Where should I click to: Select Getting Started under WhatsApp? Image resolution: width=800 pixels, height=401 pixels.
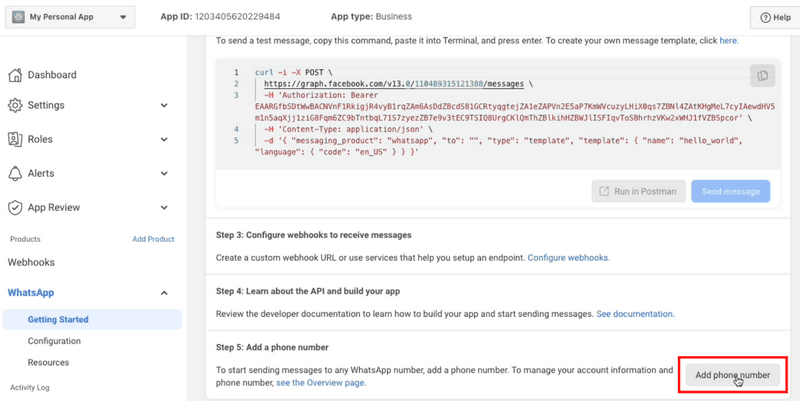pyautogui.click(x=92, y=319)
